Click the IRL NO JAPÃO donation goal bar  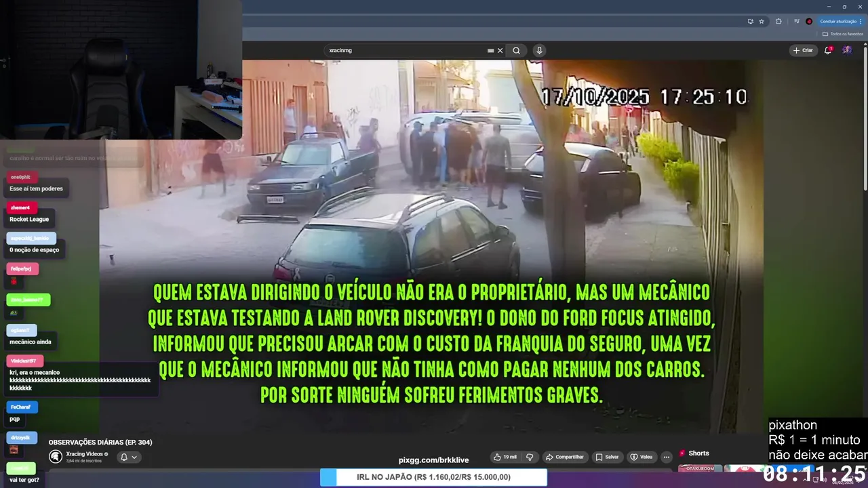(x=434, y=477)
